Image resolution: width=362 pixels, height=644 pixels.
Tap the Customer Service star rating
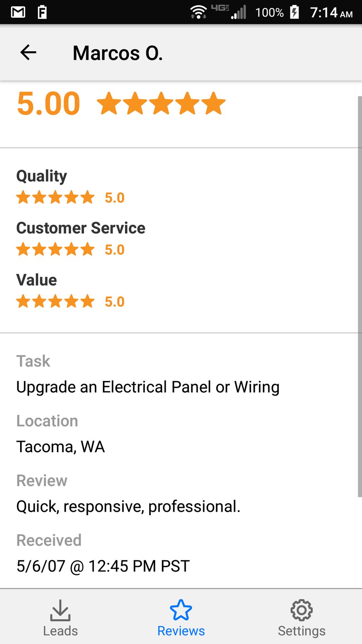click(56, 249)
